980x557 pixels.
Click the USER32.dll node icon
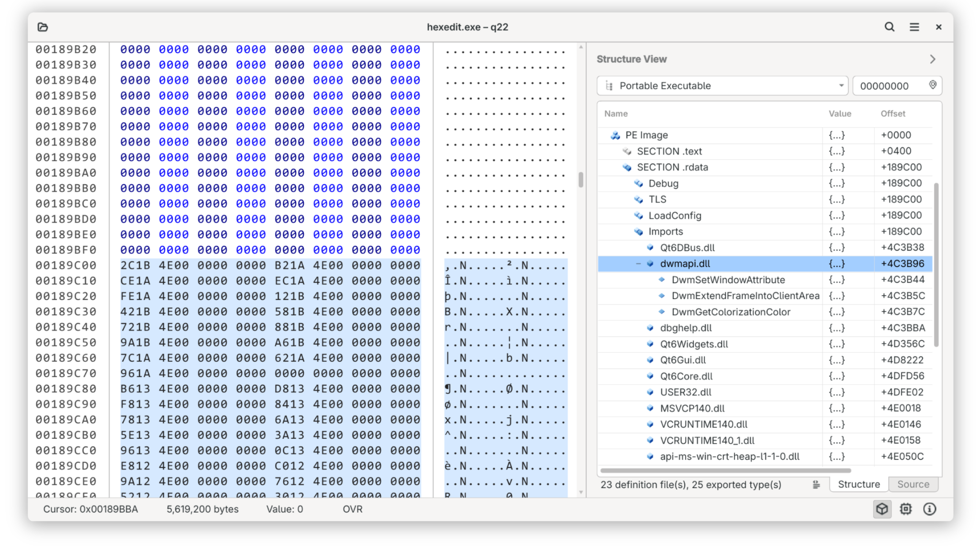pos(650,392)
